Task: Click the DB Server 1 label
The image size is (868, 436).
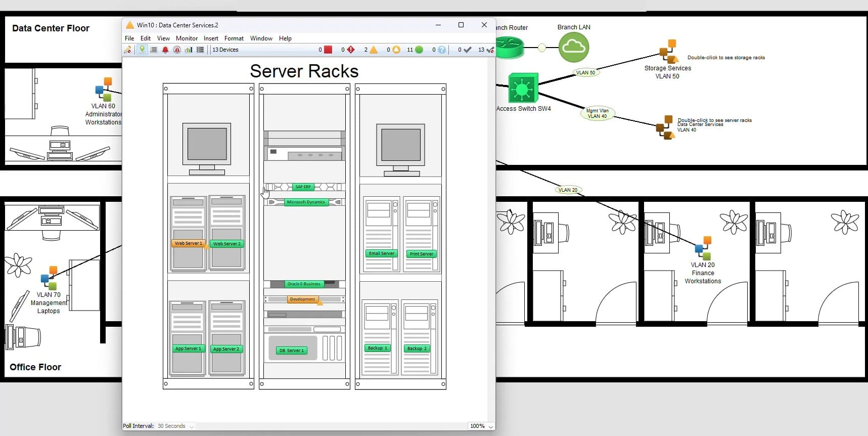Action: pyautogui.click(x=292, y=351)
